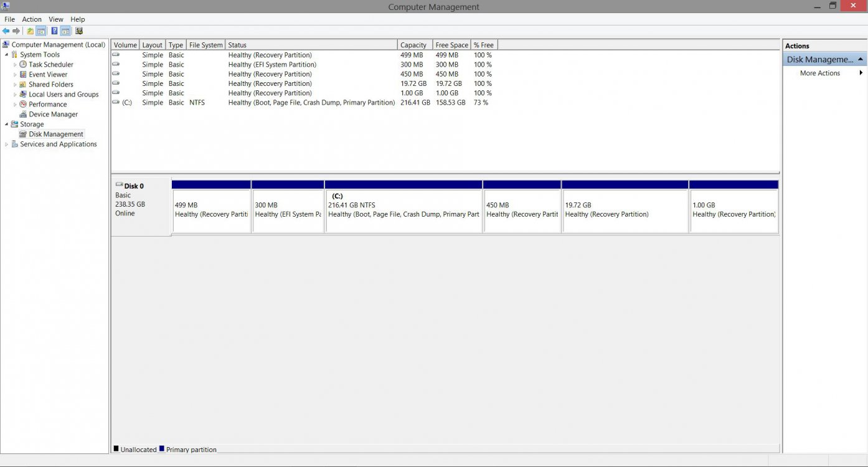Screen dimensions: 868x467
Task: Sort by the Layout column header
Action: tap(153, 45)
